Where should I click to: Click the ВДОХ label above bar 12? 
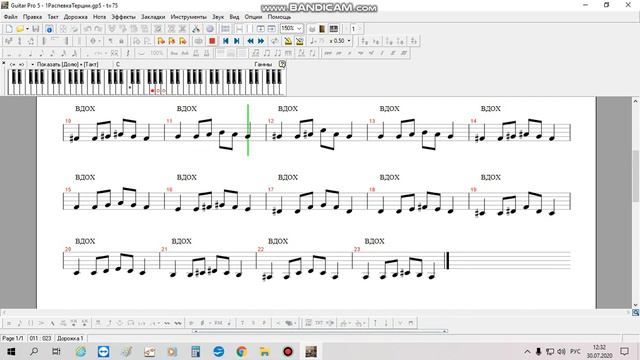288,109
